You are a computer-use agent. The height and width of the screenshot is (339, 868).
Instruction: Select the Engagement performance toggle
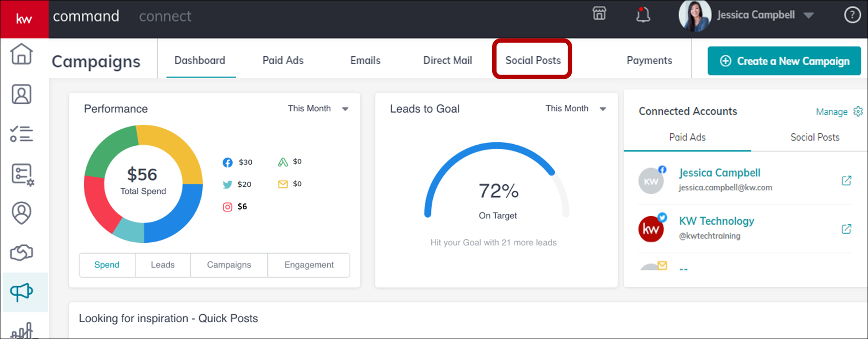pos(309,265)
